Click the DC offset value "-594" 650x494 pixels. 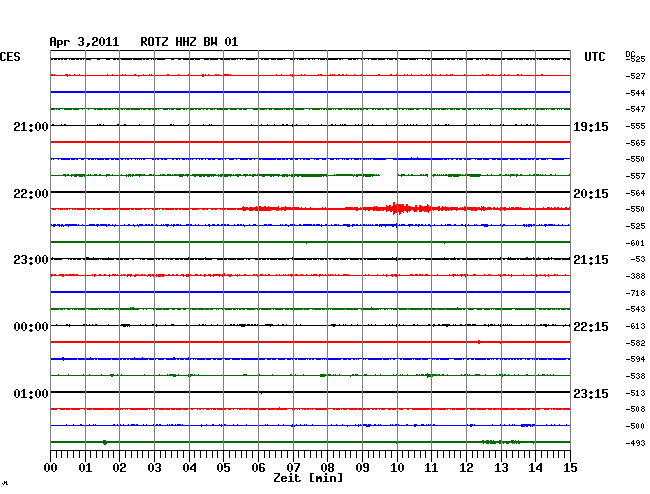pyautogui.click(x=635, y=359)
